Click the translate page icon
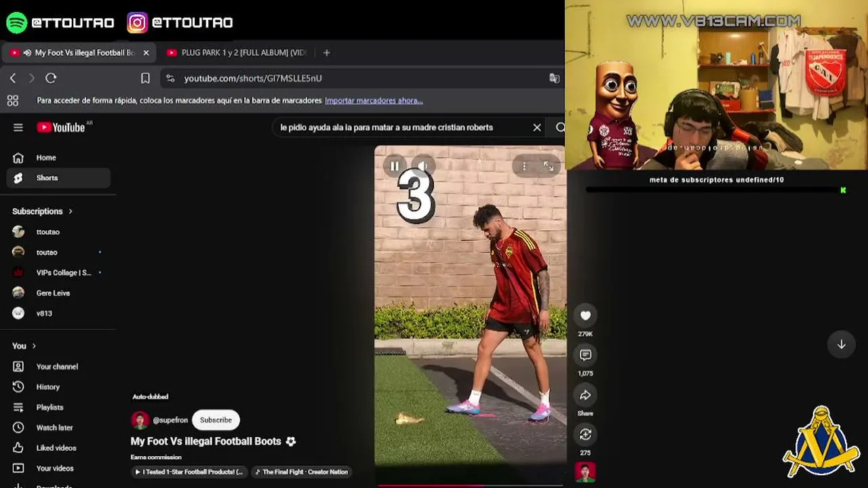868x488 pixels. [554, 79]
